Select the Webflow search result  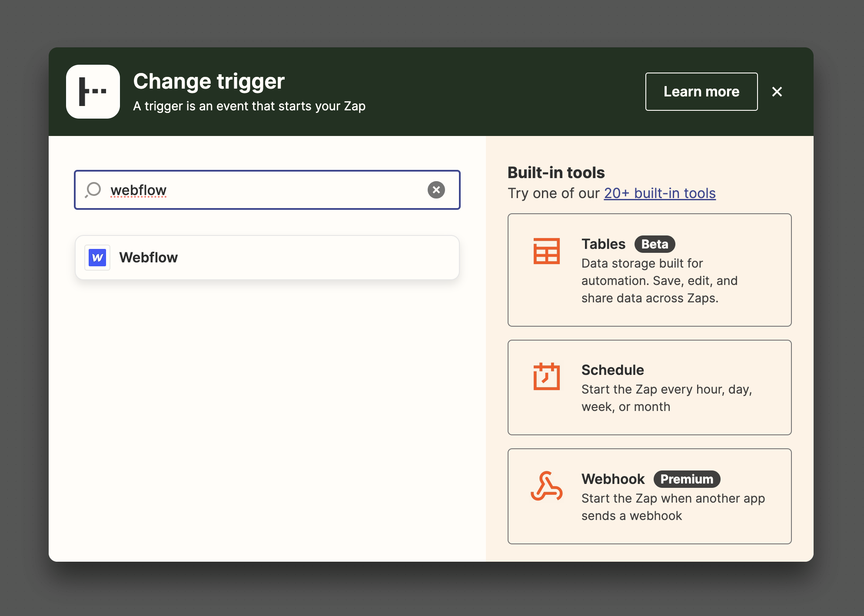click(267, 258)
